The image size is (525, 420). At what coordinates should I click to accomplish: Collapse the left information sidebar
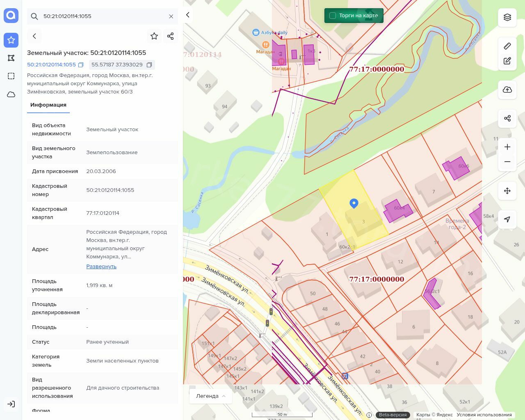[188, 15]
